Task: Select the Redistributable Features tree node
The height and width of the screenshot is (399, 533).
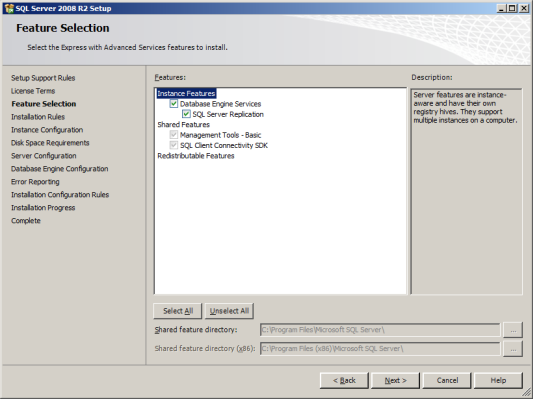Action: [196, 156]
